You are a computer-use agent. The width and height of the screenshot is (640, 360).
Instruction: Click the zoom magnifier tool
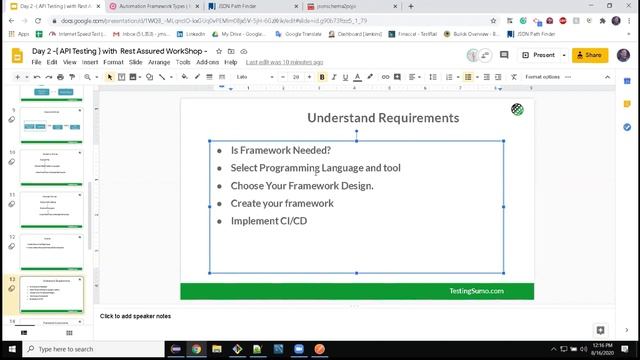(x=87, y=77)
